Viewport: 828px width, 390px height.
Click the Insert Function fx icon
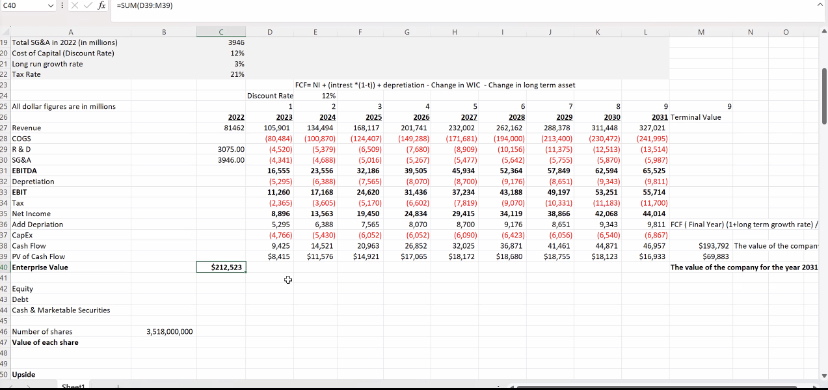102,5
